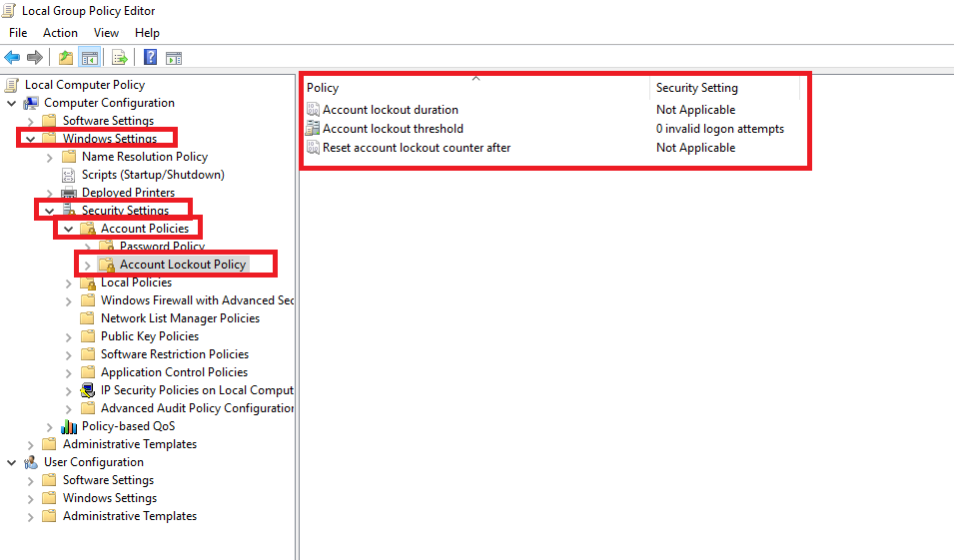Select Software Settings under Computer Configuration
Viewport: 954px width, 560px height.
108,121
